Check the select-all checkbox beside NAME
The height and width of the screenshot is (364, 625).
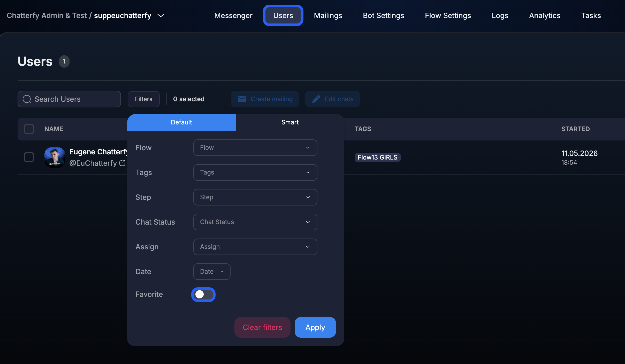[29, 129]
